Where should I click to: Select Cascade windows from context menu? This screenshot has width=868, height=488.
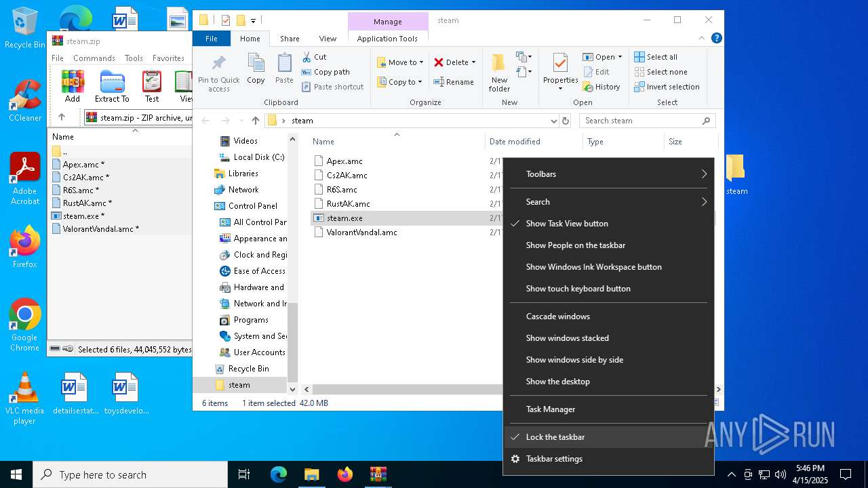608,317
